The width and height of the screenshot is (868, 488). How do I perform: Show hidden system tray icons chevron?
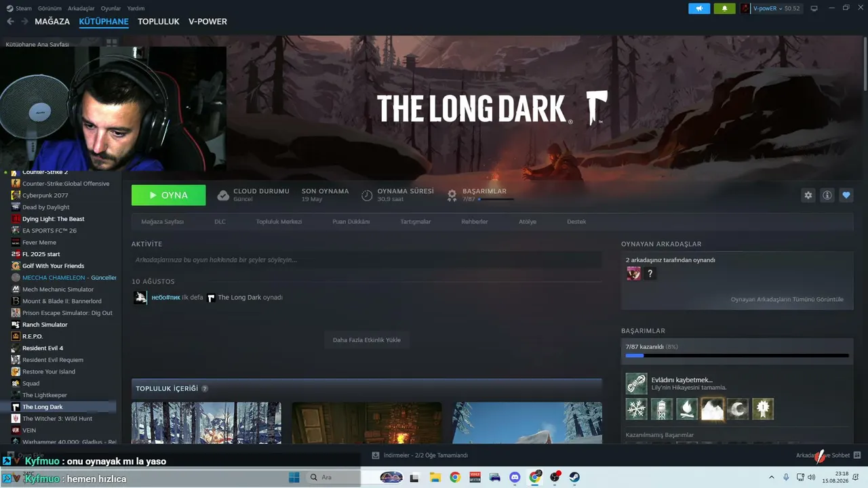pyautogui.click(x=772, y=477)
